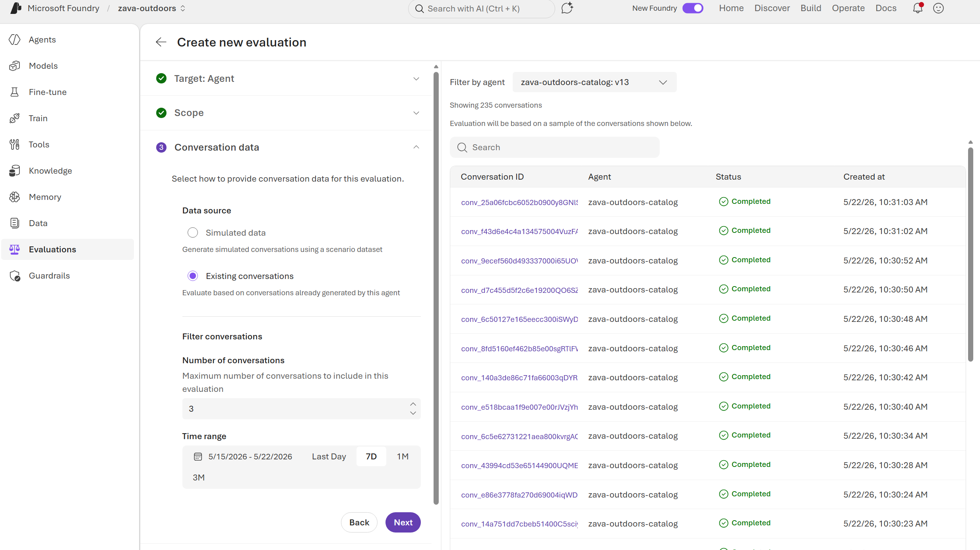Click the back arrow beside Create new evaluation
This screenshot has width=980, height=550.
pyautogui.click(x=161, y=42)
